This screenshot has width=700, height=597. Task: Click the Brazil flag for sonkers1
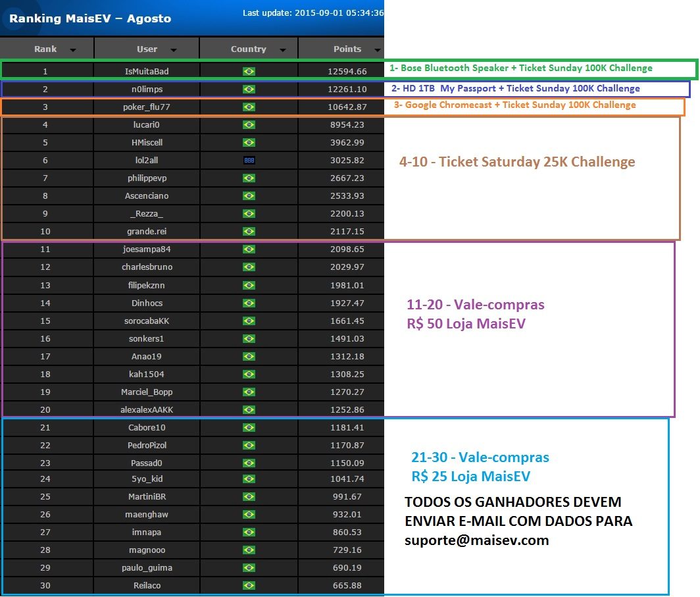pyautogui.click(x=249, y=339)
